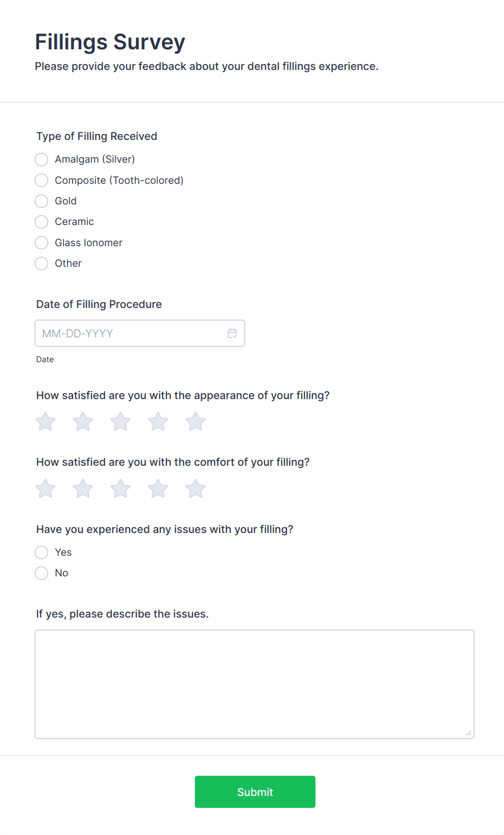Image resolution: width=504 pixels, height=835 pixels.
Task: Rate filling comfort two stars
Action: (83, 489)
